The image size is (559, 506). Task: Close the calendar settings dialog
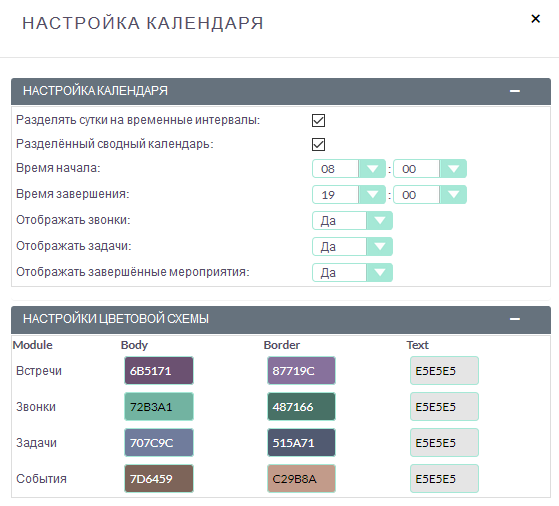click(535, 19)
